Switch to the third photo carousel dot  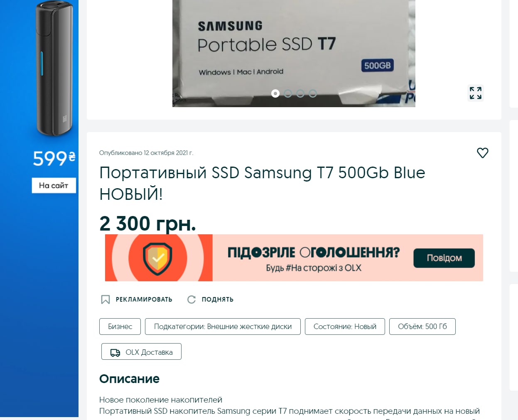click(300, 93)
